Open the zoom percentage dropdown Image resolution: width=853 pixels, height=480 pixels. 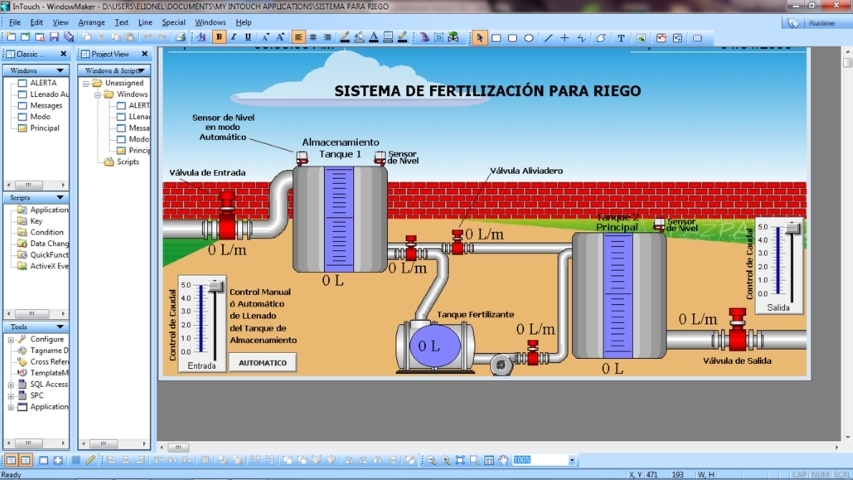click(x=572, y=460)
